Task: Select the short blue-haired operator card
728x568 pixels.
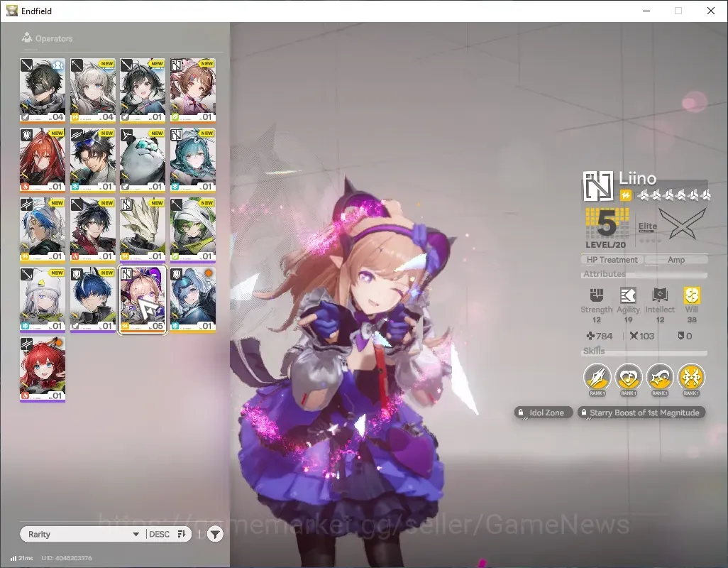Action: coord(92,299)
